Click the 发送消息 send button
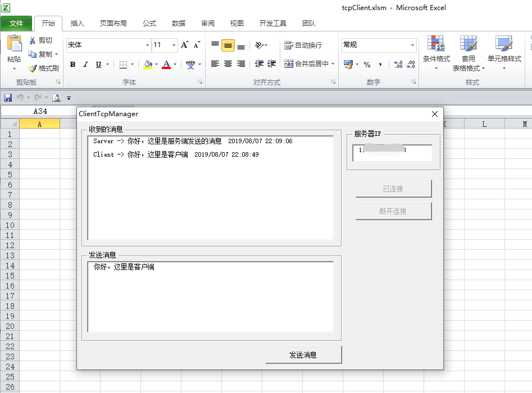Viewport: 532px width, 393px height. pos(303,354)
